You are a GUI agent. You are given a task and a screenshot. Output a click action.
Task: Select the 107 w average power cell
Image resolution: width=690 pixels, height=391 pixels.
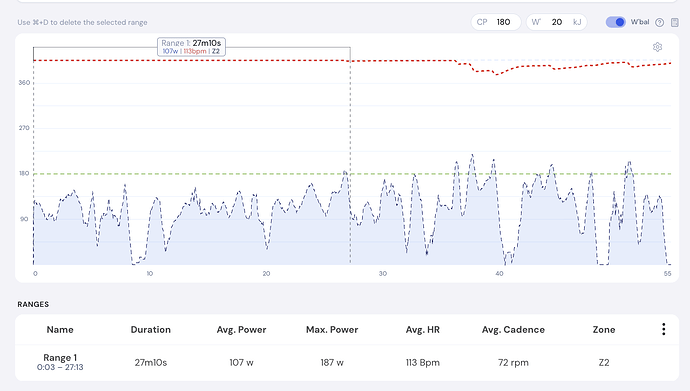pos(241,362)
